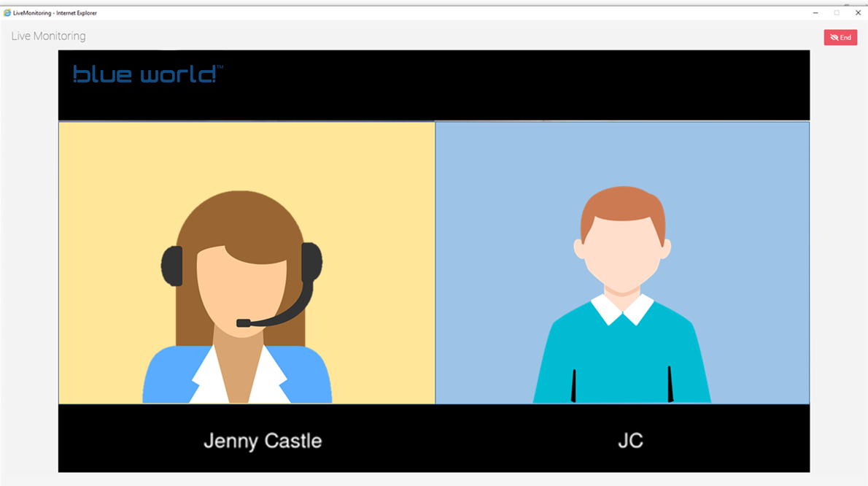Click the right earpiece of Jenny's headset
This screenshot has width=868, height=486.
pyautogui.click(x=311, y=263)
